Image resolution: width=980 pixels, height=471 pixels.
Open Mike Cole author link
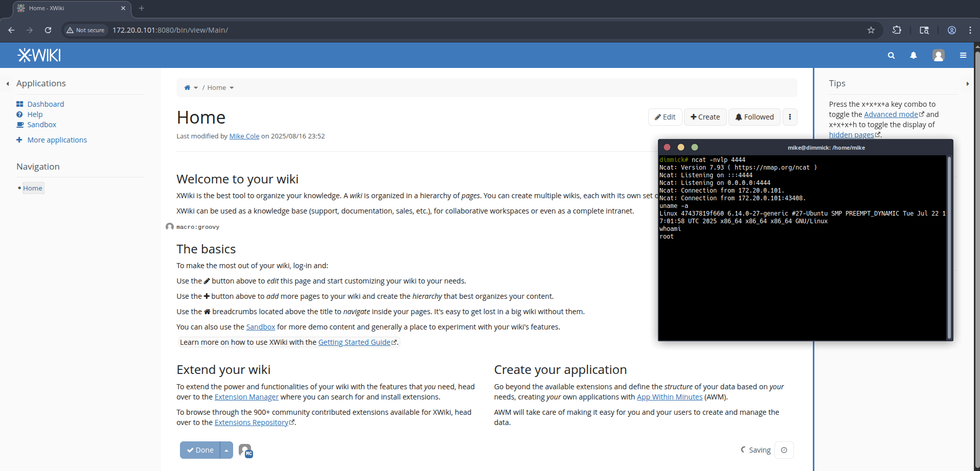pyautogui.click(x=244, y=136)
